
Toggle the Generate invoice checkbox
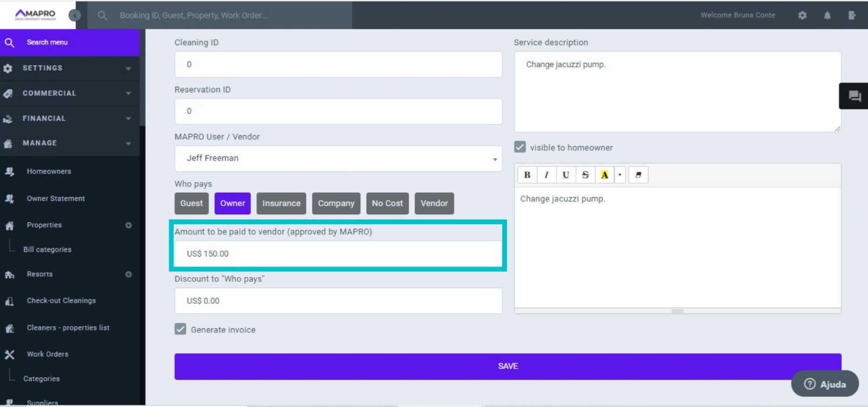pyautogui.click(x=181, y=329)
